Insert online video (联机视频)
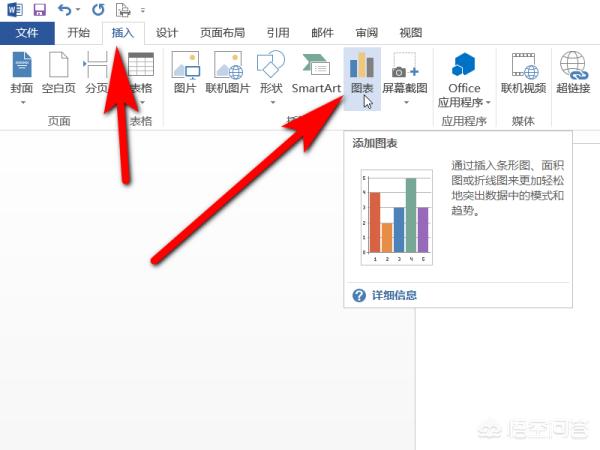 523,73
